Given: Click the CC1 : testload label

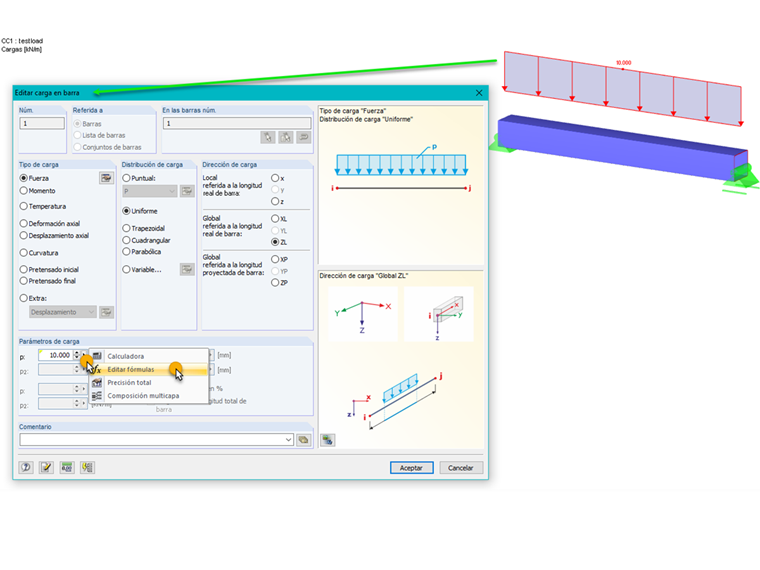Looking at the screenshot, I should click(22, 41).
